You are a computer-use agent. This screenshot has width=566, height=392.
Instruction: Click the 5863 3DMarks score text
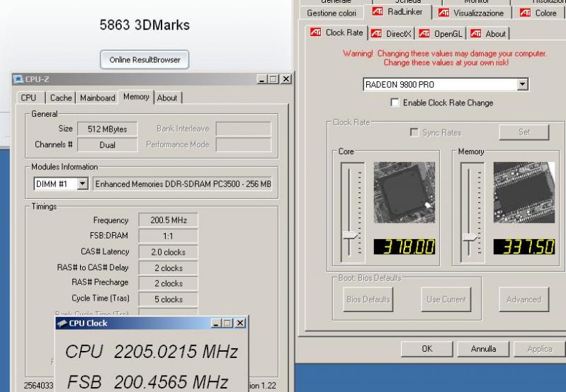click(x=145, y=25)
